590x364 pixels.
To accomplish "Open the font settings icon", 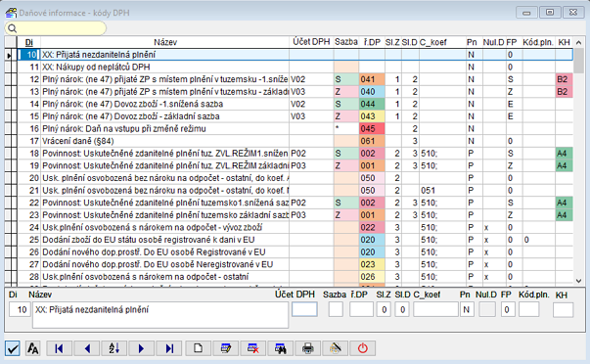I will [x=33, y=348].
